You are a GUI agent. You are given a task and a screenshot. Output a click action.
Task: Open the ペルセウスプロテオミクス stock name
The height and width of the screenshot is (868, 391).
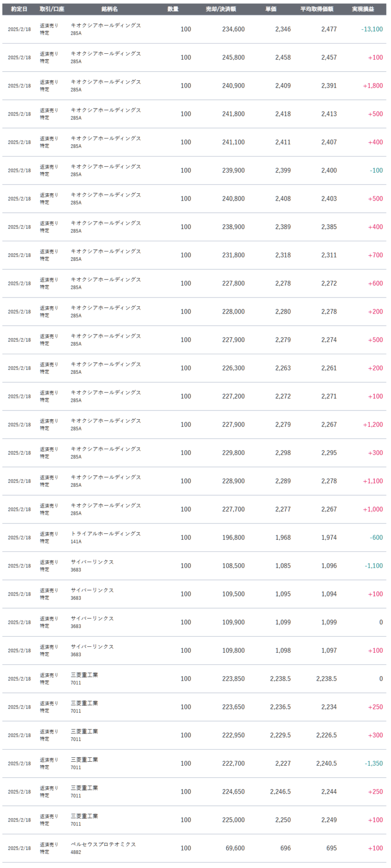[103, 845]
